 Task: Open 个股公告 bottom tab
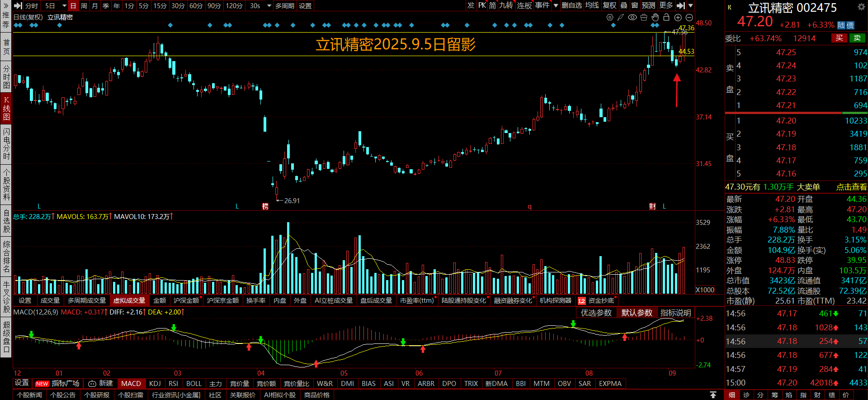pyautogui.click(x=63, y=395)
